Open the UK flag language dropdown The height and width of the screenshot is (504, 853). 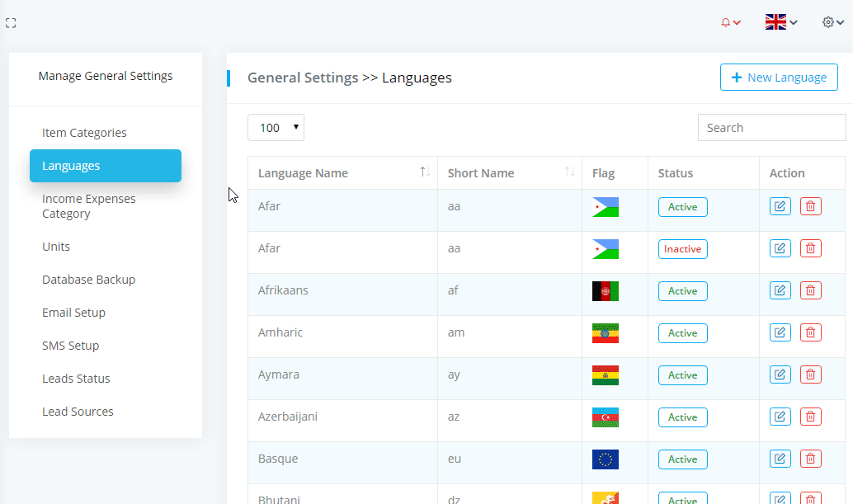click(x=780, y=22)
